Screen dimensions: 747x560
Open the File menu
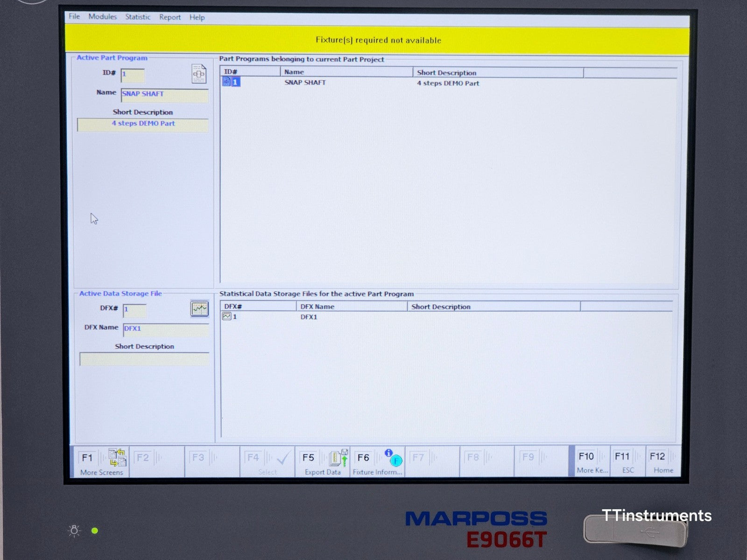73,17
